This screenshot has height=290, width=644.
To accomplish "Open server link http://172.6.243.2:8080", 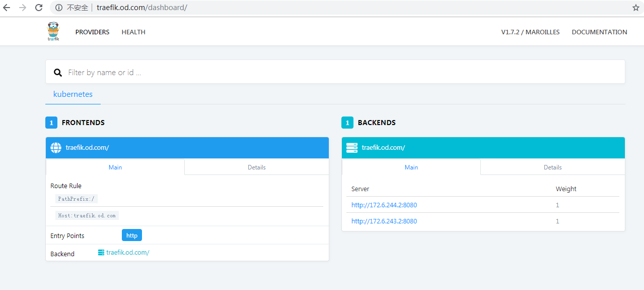I will click(384, 221).
